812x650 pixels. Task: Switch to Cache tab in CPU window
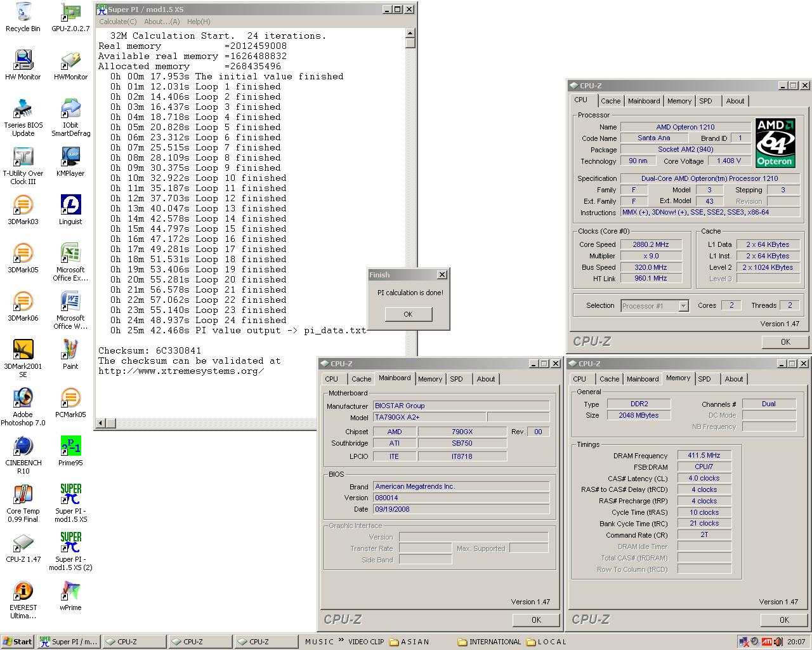click(x=610, y=101)
